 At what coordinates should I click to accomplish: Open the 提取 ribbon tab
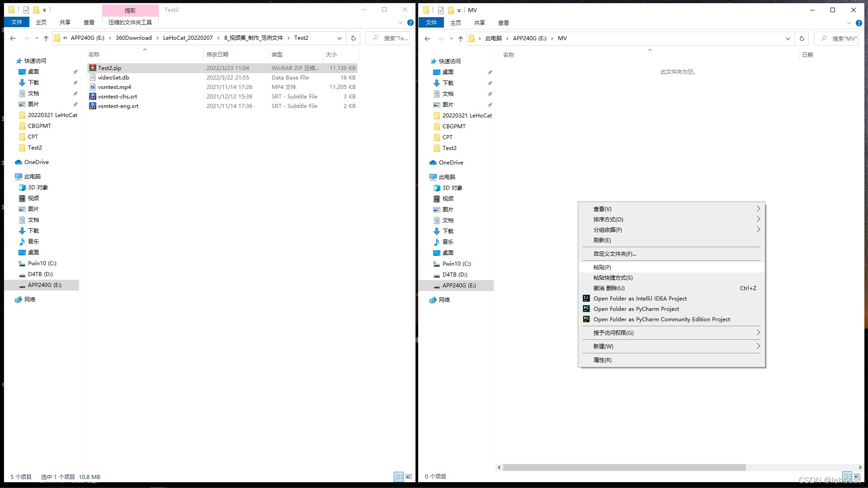tap(130, 10)
